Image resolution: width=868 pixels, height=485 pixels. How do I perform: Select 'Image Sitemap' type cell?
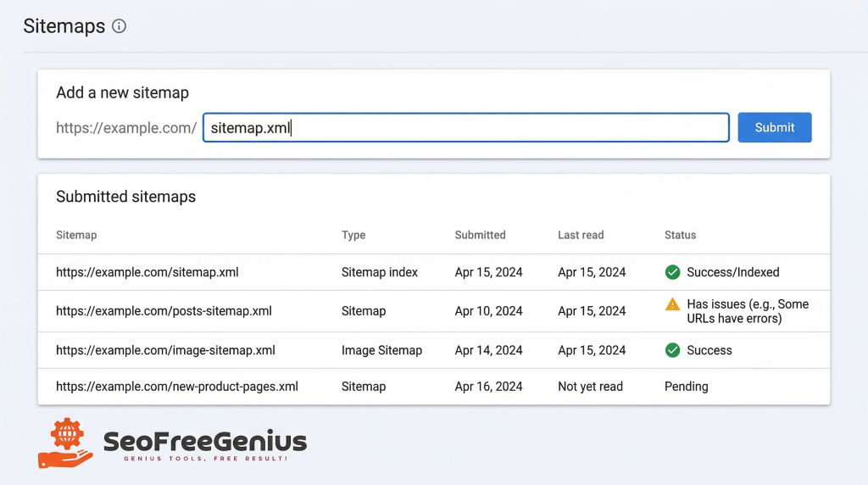[382, 350]
